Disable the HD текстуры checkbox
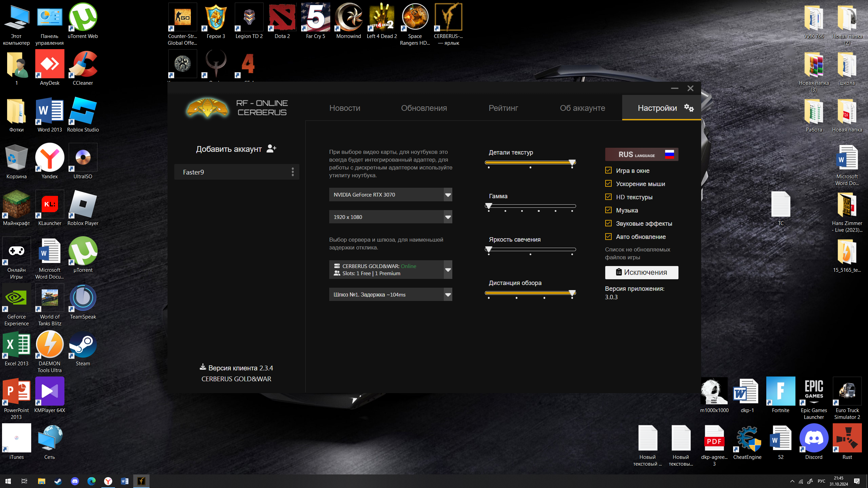Screen dimensions: 868x488 [x=608, y=197]
